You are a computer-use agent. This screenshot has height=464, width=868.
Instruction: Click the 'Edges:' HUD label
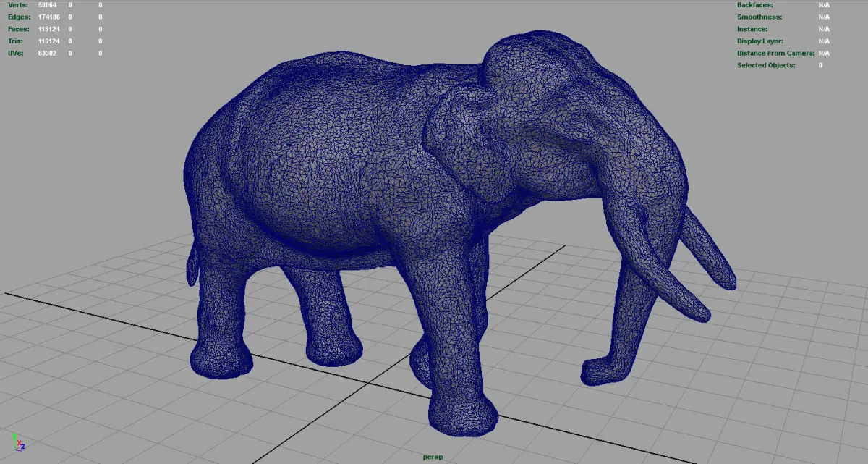(18, 17)
